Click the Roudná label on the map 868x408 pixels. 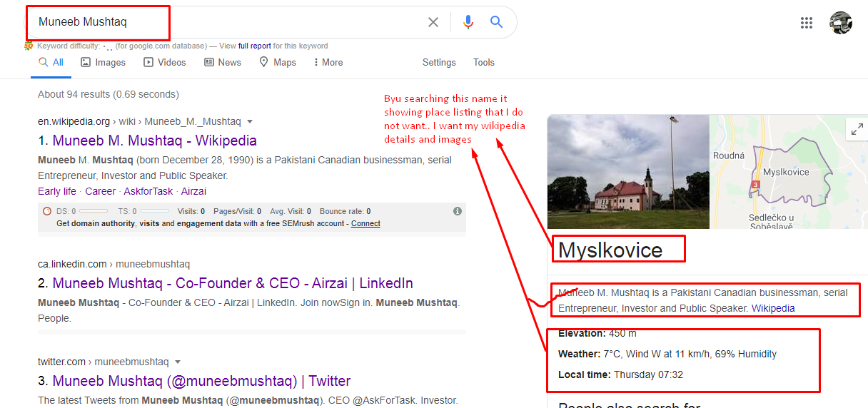[x=729, y=155]
